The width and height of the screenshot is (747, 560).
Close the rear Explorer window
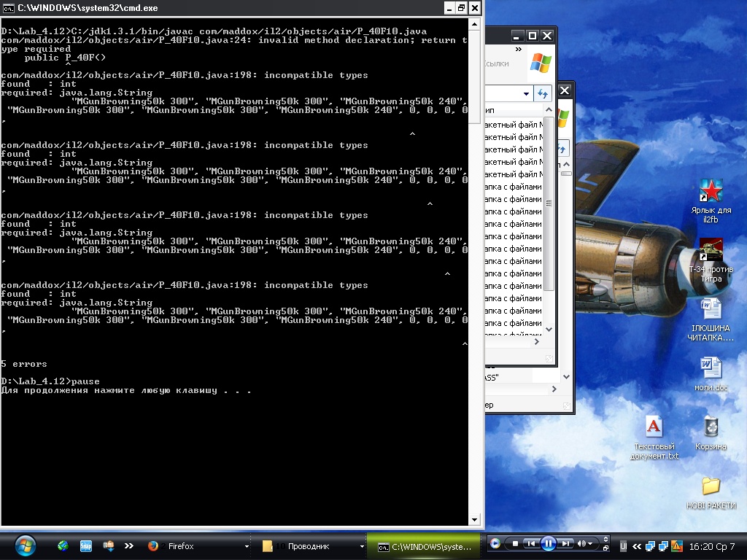tap(565, 90)
